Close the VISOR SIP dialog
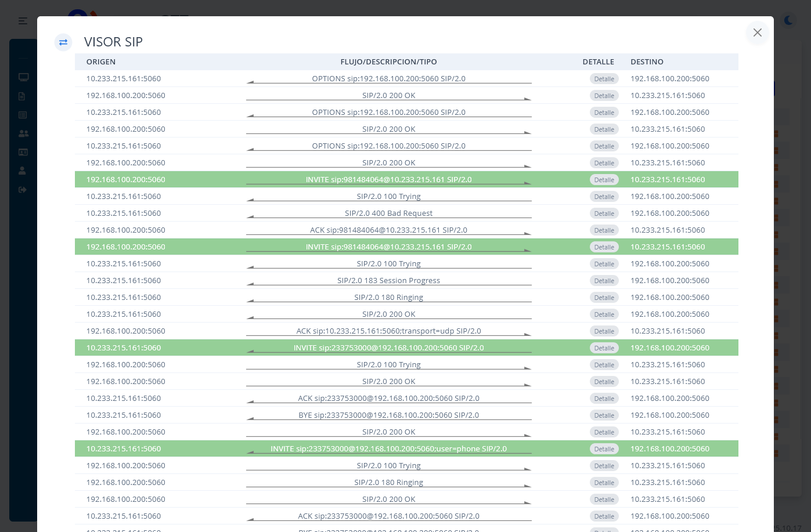The width and height of the screenshot is (811, 532). pos(757,32)
